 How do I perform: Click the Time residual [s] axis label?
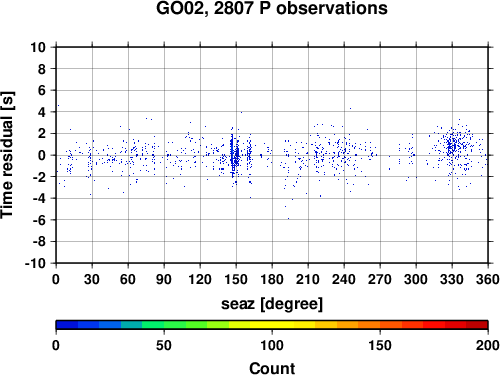point(7,155)
